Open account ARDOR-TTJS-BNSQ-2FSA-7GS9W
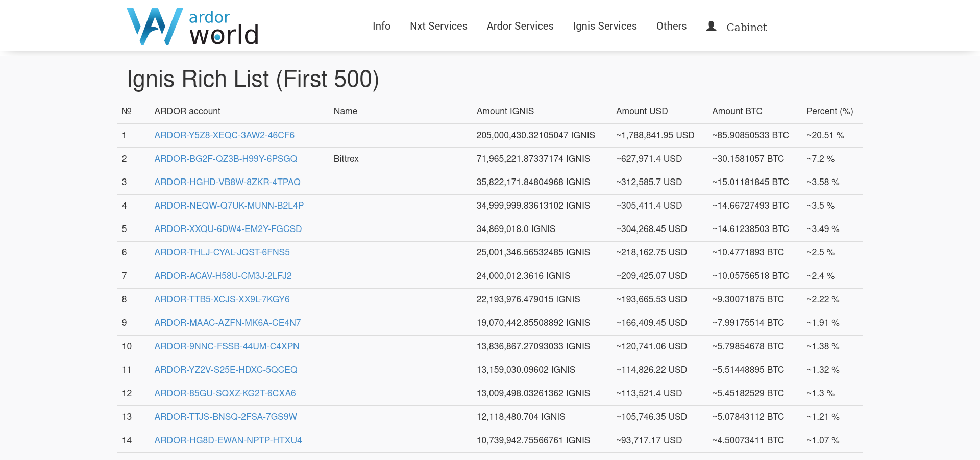The image size is (980, 460). [x=226, y=417]
